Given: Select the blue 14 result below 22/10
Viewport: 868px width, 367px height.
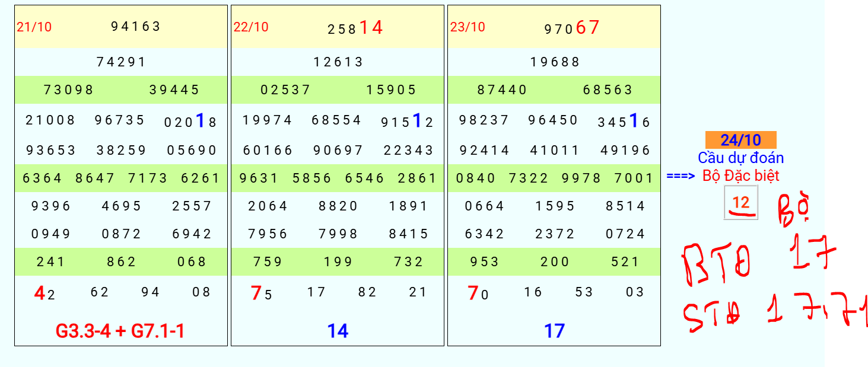Looking at the screenshot, I should click(x=338, y=331).
